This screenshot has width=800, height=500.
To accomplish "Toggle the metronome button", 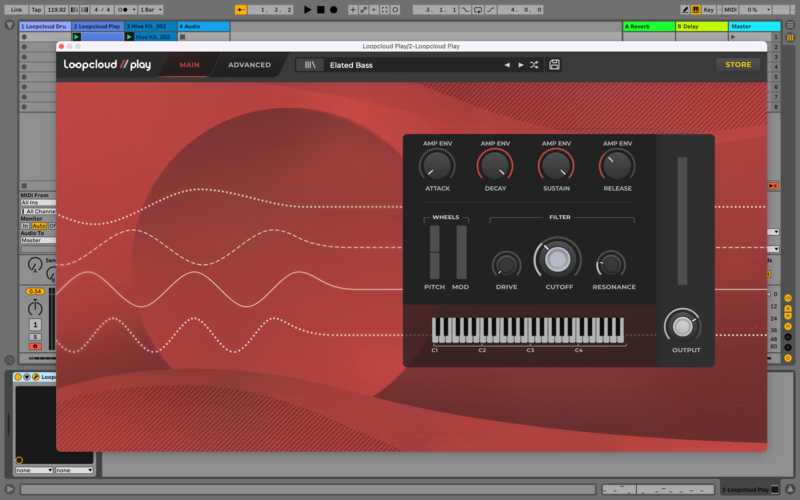I will pyautogui.click(x=122, y=10).
